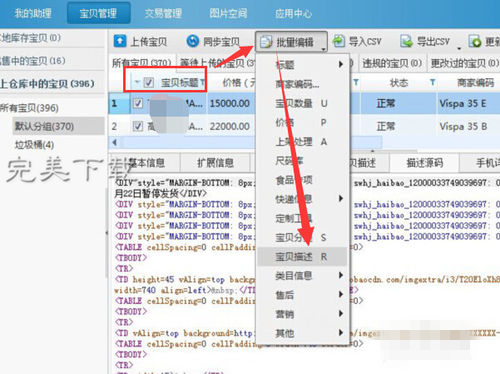Screen dimensions: 500x374
Task: Click the 导出CSV icon
Action: tap(406, 41)
